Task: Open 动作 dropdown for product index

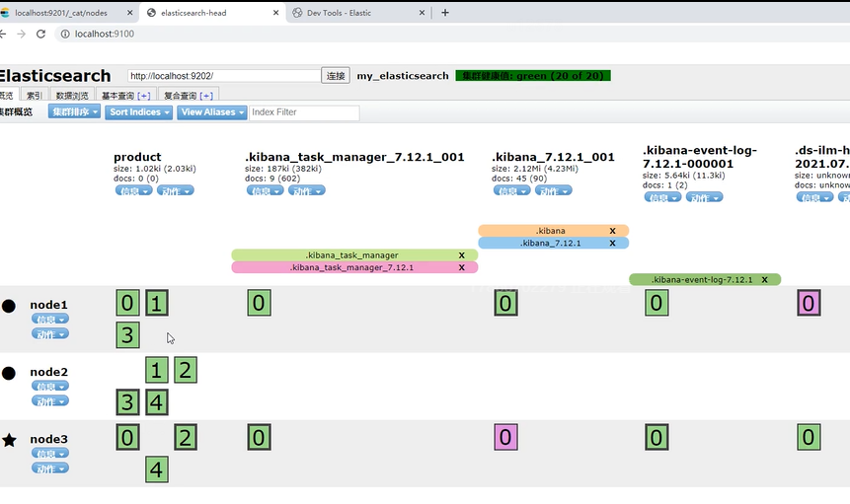Action: pos(175,190)
